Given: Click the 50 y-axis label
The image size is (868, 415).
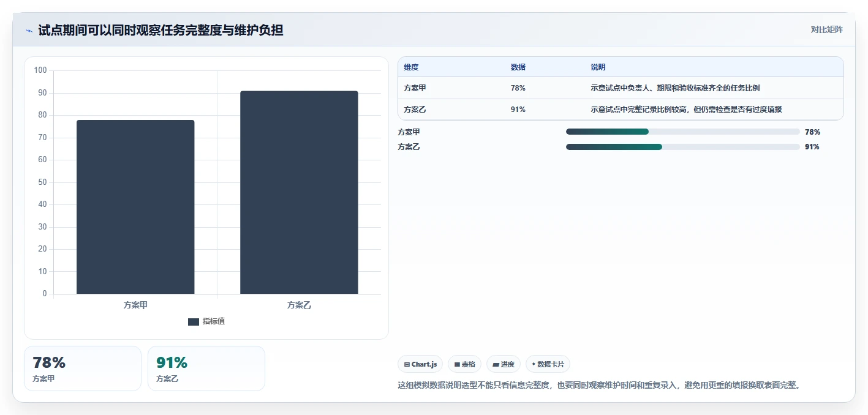Looking at the screenshot, I should (x=42, y=182).
